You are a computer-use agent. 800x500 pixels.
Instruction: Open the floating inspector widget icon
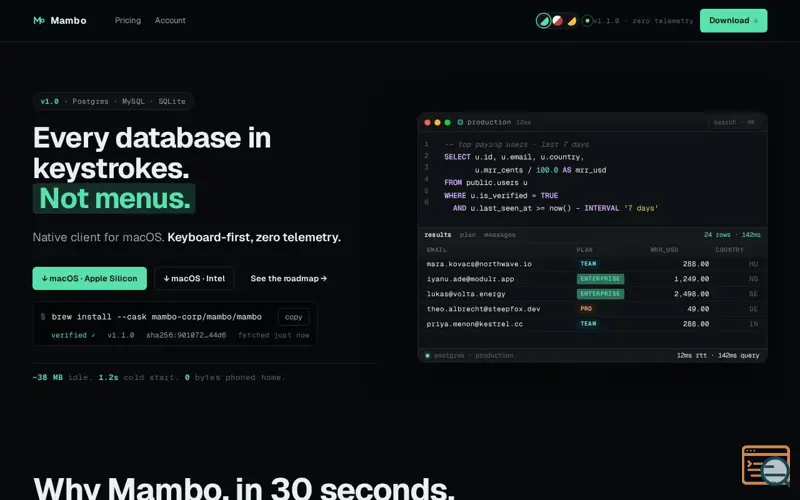[x=766, y=465]
